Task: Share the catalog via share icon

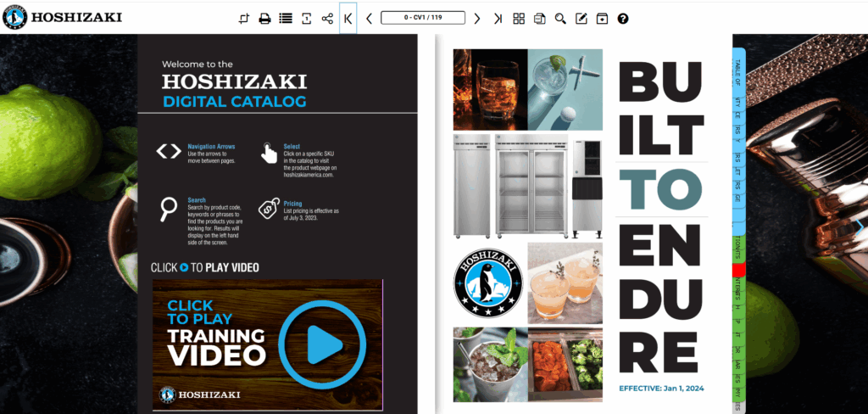Action: pyautogui.click(x=327, y=19)
